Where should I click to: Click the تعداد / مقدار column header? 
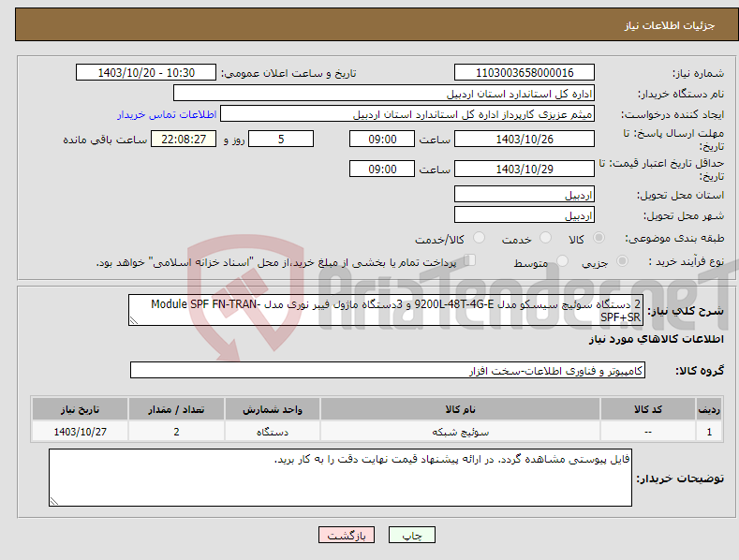pyautogui.click(x=176, y=409)
